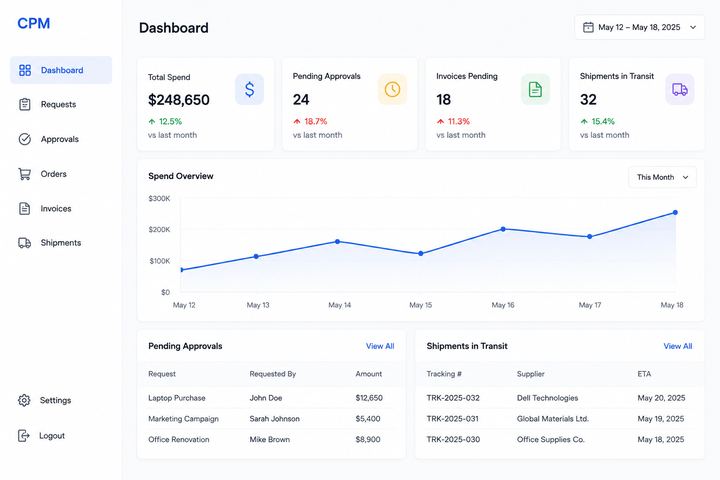The image size is (720, 480).
Task: Select Invoices in the sidebar
Action: 56,209
